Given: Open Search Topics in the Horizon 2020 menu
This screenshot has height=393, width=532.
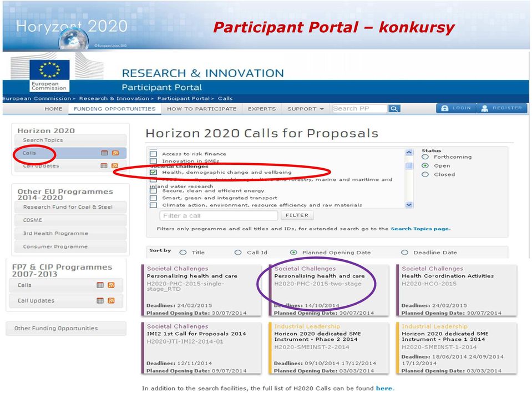Looking at the screenshot, I should point(70,140).
